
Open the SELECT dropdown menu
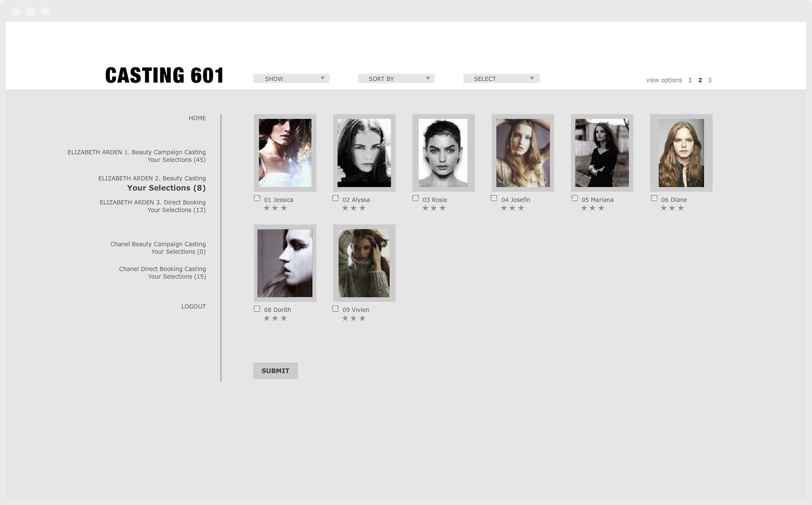[x=501, y=79]
